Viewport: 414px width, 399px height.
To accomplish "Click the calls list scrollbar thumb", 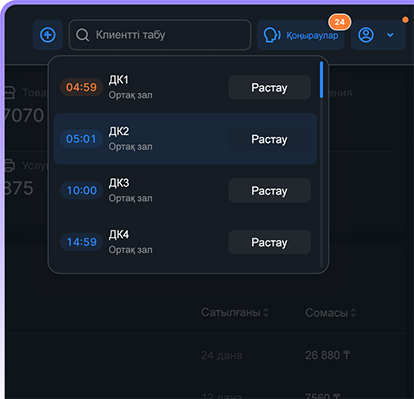I will click(x=321, y=80).
